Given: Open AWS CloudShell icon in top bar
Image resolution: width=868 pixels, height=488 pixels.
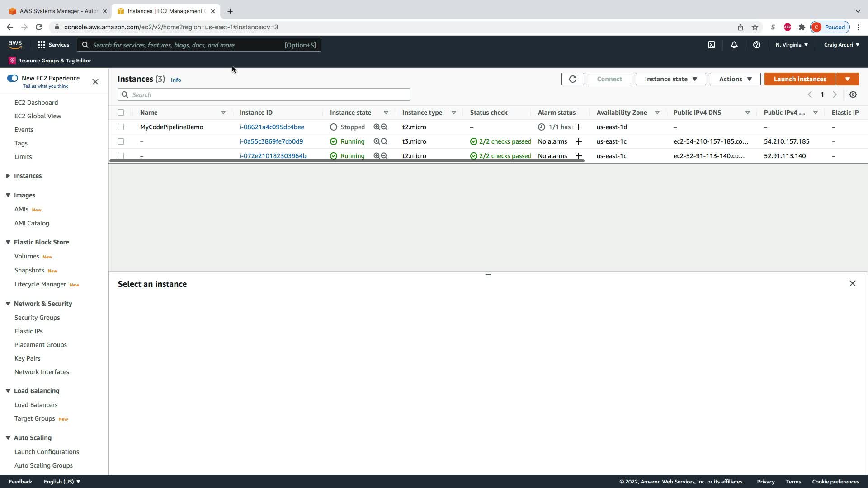Looking at the screenshot, I should point(712,45).
